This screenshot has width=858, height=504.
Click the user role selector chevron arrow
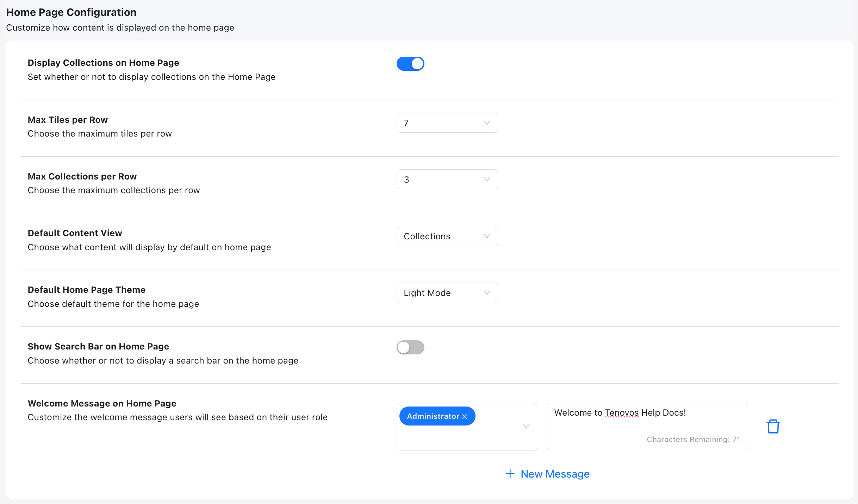(526, 427)
